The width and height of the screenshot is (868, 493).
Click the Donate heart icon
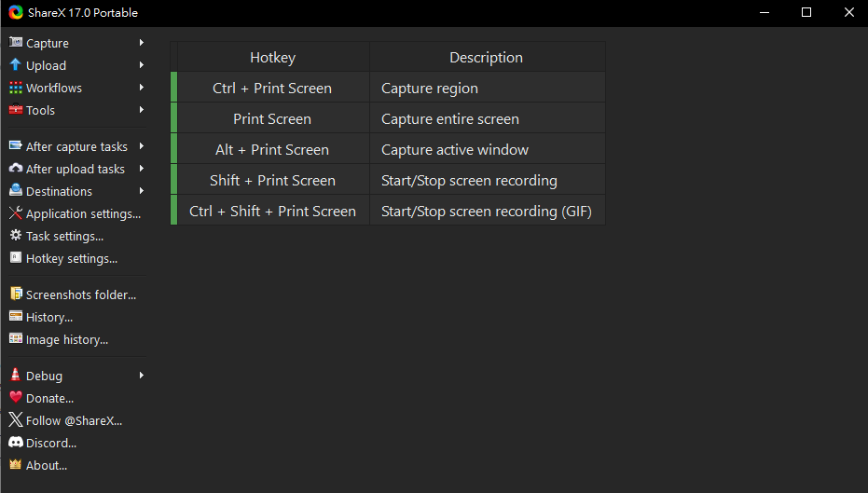[16, 398]
